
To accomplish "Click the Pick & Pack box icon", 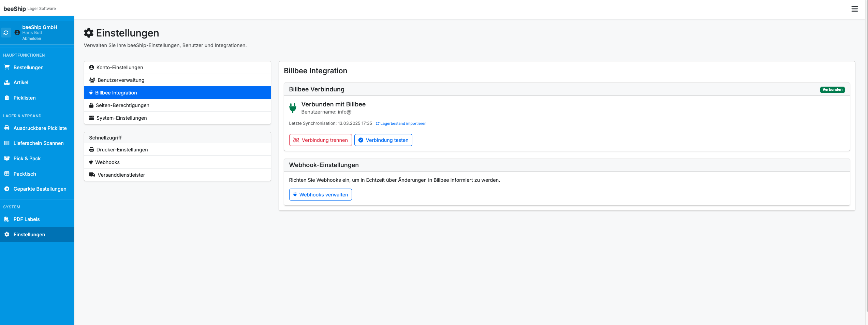I will tap(7, 158).
